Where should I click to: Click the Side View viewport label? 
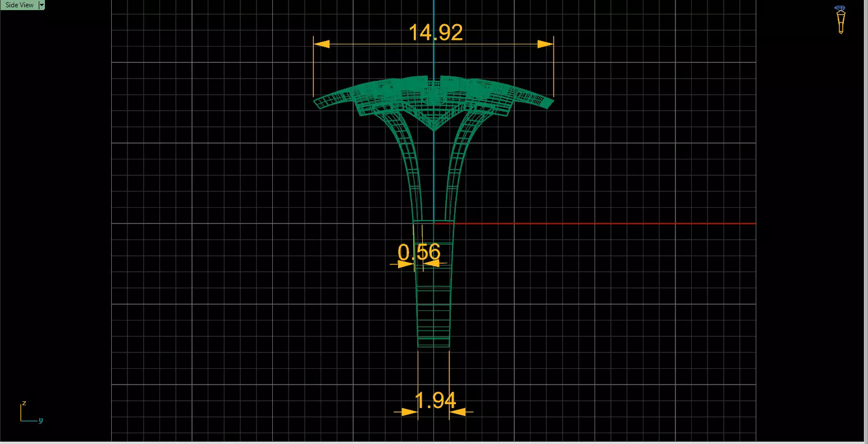pyautogui.click(x=19, y=5)
